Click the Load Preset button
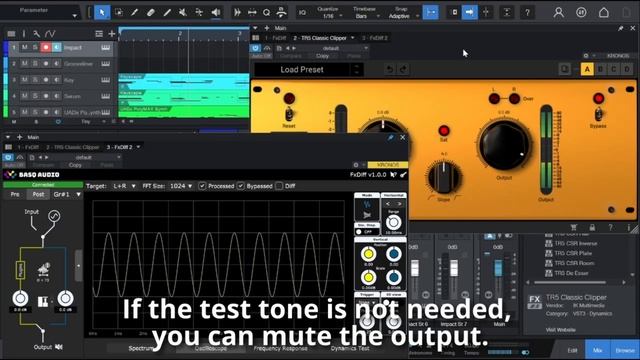The image size is (640, 360). (302, 70)
